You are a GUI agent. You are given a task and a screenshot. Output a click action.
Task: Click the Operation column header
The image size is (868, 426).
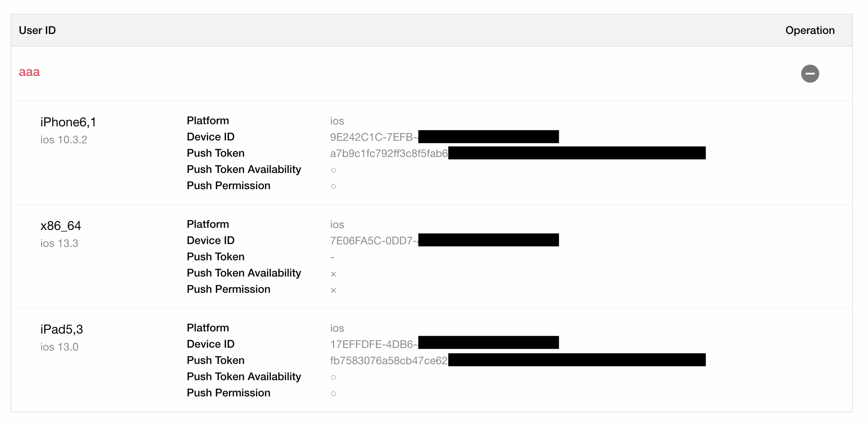810,30
